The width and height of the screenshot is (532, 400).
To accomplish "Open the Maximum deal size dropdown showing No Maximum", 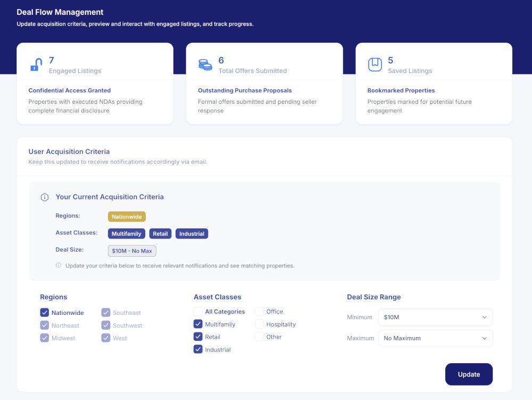I will [x=435, y=338].
